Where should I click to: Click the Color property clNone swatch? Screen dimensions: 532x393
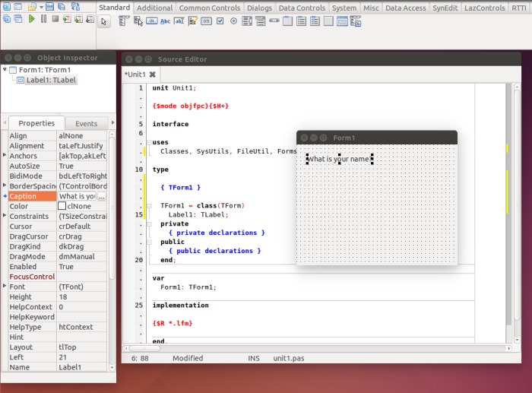(x=62, y=206)
